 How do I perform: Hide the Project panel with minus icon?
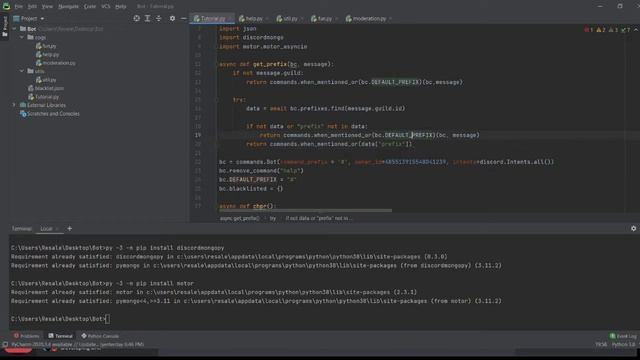(183, 18)
